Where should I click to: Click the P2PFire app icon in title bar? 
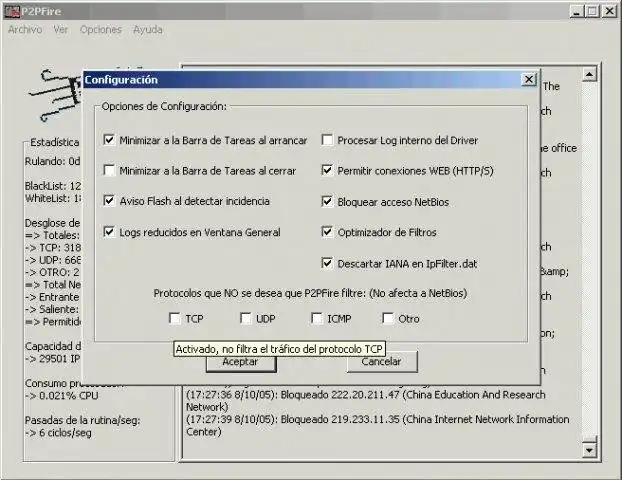click(12, 11)
